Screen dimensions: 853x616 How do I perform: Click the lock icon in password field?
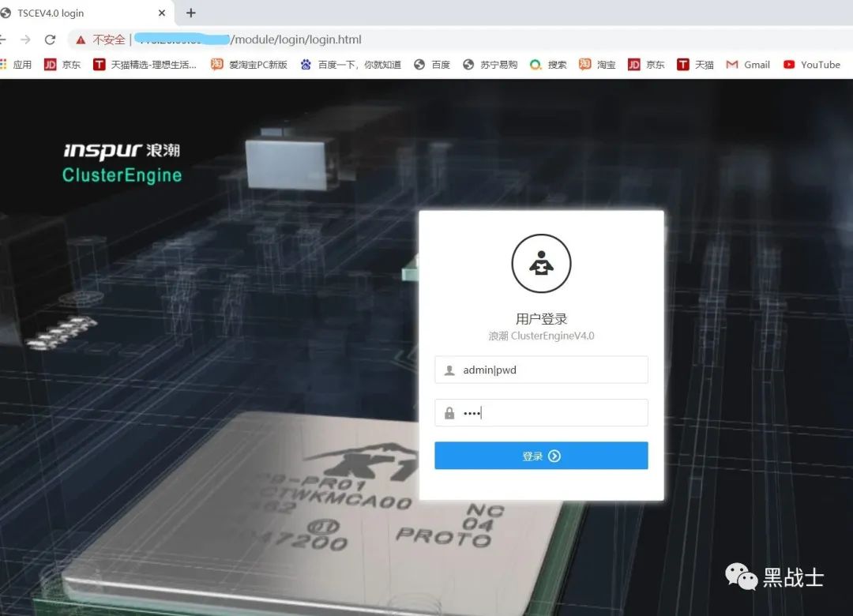pyautogui.click(x=449, y=414)
